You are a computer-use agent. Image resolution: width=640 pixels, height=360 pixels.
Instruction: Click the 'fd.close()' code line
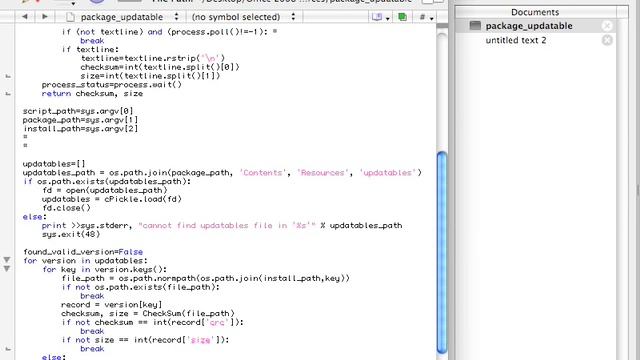pyautogui.click(x=66, y=208)
